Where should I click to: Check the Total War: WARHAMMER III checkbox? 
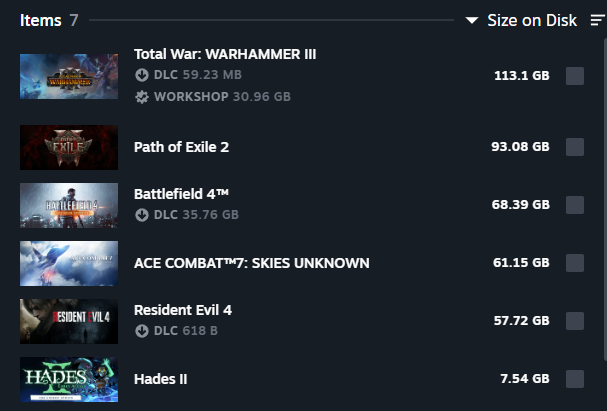tap(575, 76)
